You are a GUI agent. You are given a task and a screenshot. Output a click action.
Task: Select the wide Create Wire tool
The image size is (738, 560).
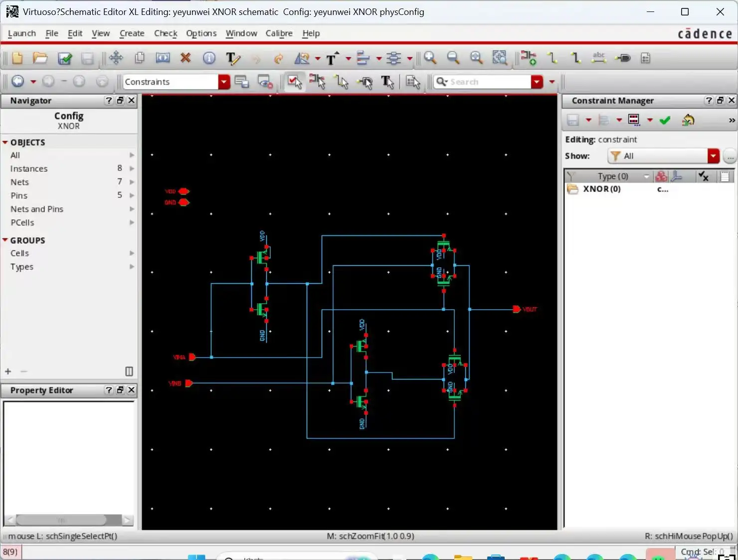click(x=575, y=58)
